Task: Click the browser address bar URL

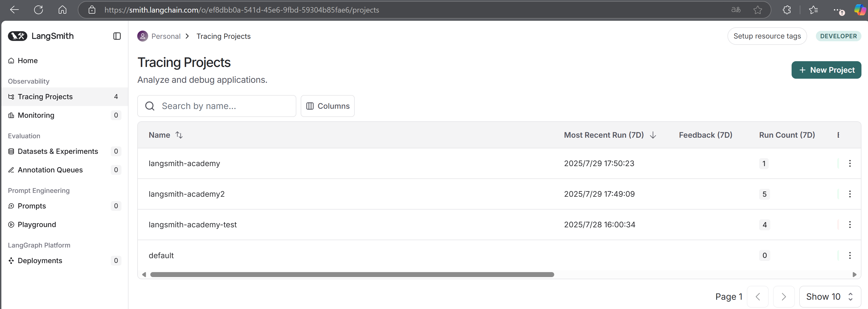Action: (x=241, y=10)
